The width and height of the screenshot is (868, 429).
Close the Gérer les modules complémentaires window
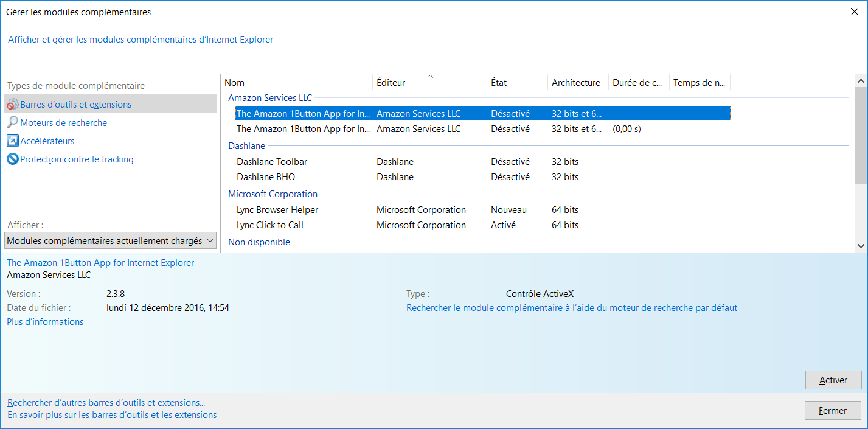point(854,12)
